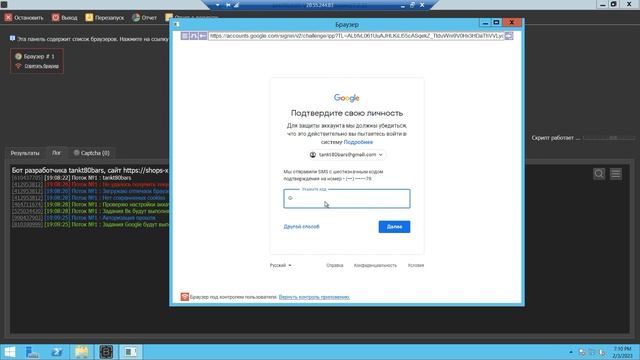The width and height of the screenshot is (640, 360).
Task: Click the remote session bar dropdown arrow
Action: pyautogui.click(x=218, y=5)
